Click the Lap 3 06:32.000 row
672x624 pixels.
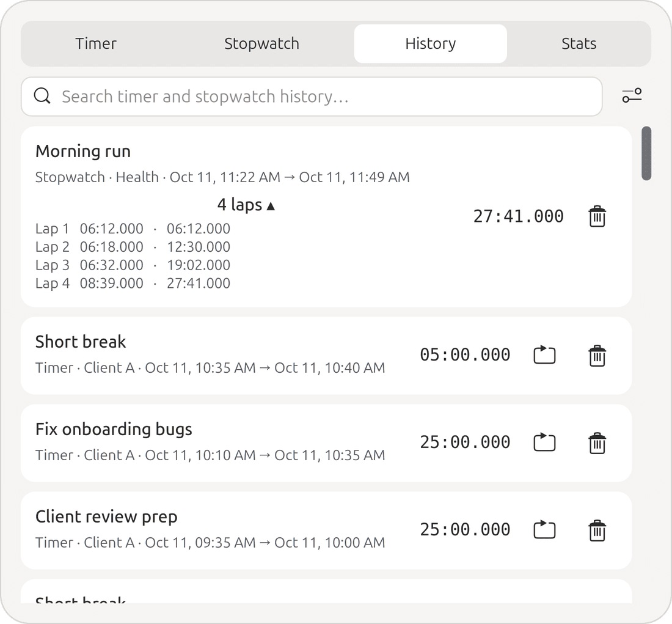tap(133, 265)
